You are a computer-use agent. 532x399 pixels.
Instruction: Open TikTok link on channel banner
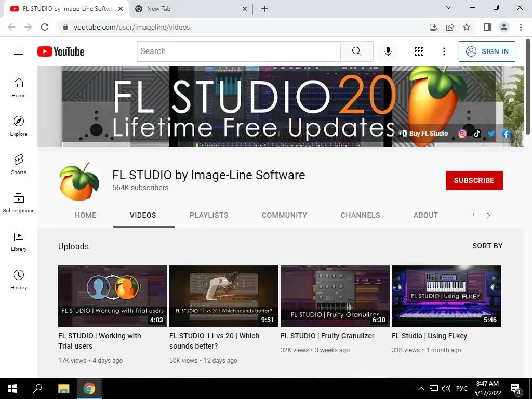pyautogui.click(x=477, y=134)
